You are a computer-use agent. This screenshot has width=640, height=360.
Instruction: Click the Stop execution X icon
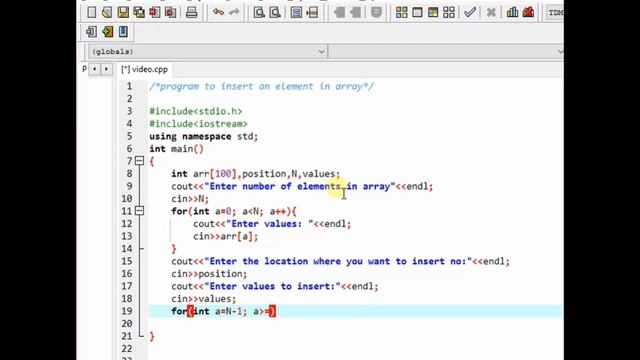coord(491,12)
